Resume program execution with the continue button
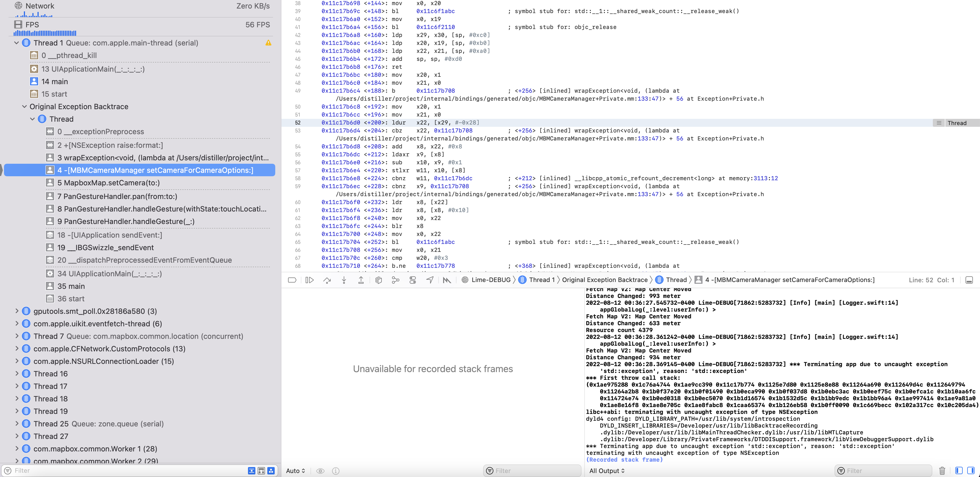The width and height of the screenshot is (980, 477). pos(309,280)
